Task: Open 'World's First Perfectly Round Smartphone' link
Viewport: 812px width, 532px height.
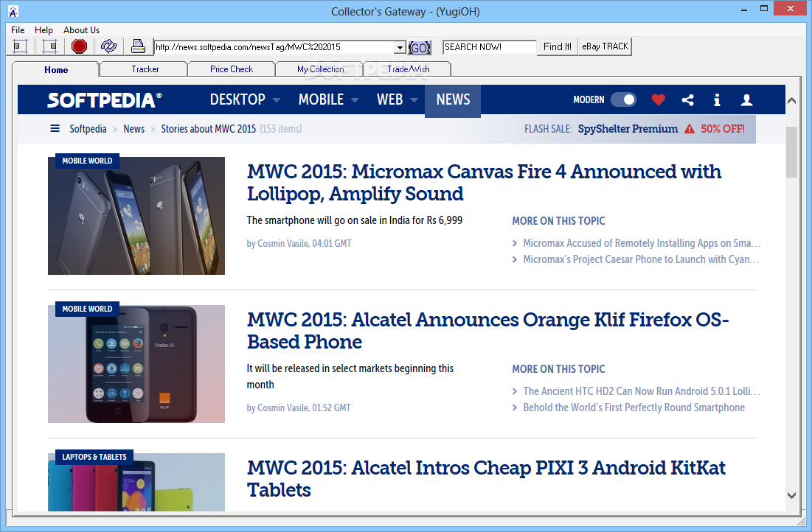Action: click(x=634, y=407)
